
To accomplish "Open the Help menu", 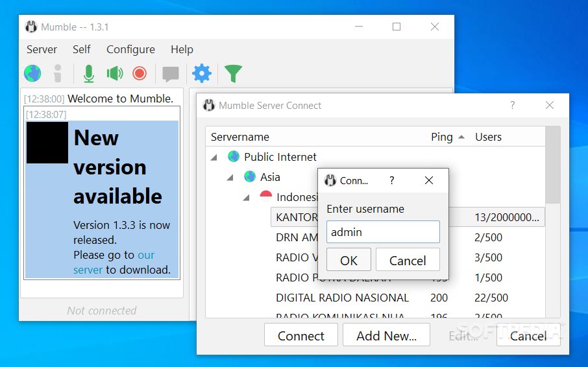I will [x=182, y=49].
